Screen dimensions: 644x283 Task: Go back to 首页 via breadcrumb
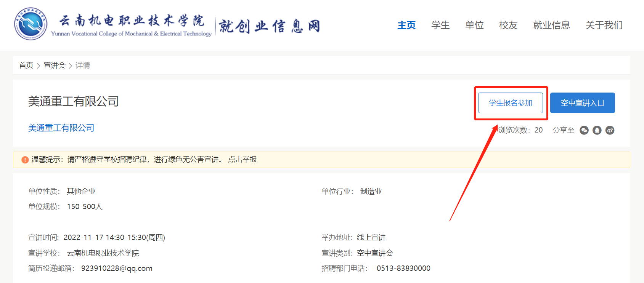click(x=26, y=66)
